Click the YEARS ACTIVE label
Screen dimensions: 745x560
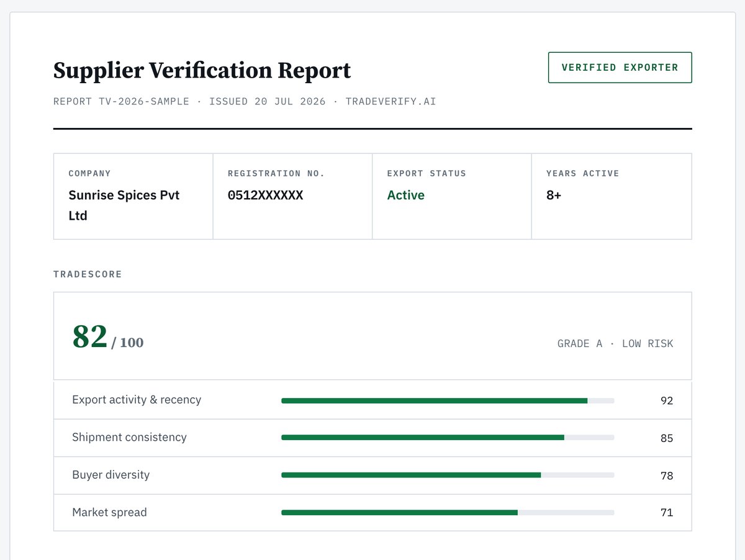point(583,174)
